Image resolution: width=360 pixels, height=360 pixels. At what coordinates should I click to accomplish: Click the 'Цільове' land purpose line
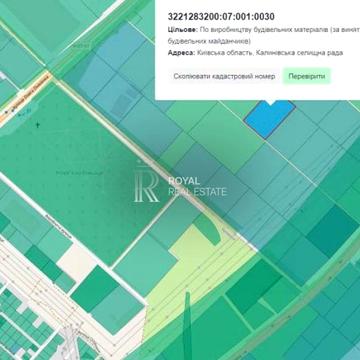click(264, 35)
